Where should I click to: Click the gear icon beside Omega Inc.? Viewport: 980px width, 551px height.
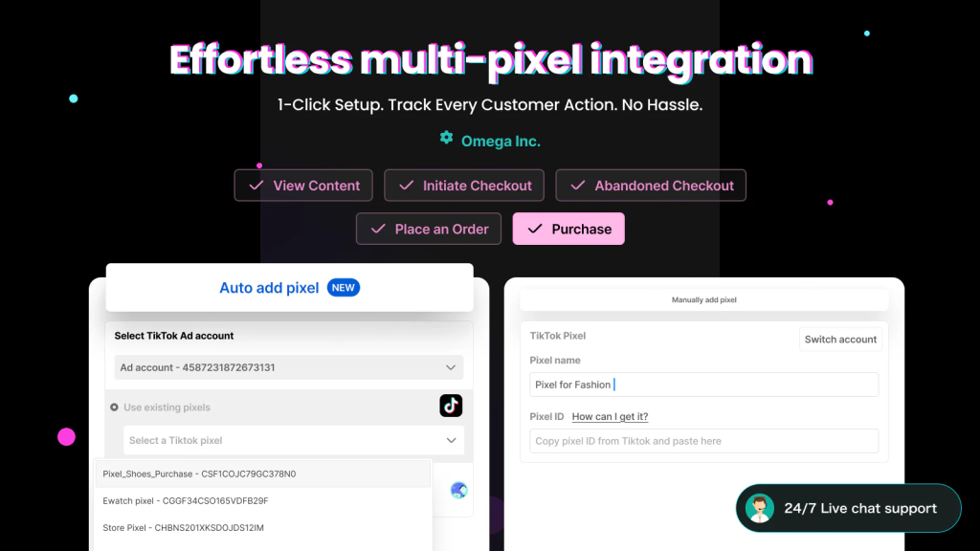pos(446,138)
